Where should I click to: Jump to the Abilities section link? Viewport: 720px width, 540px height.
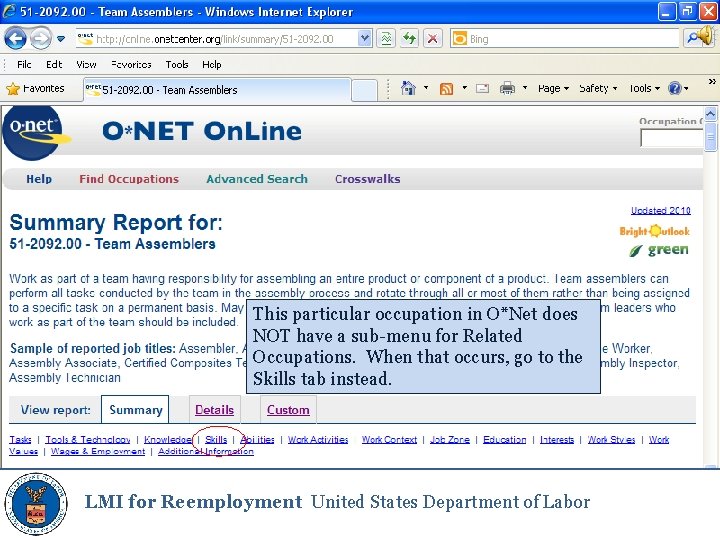257,439
